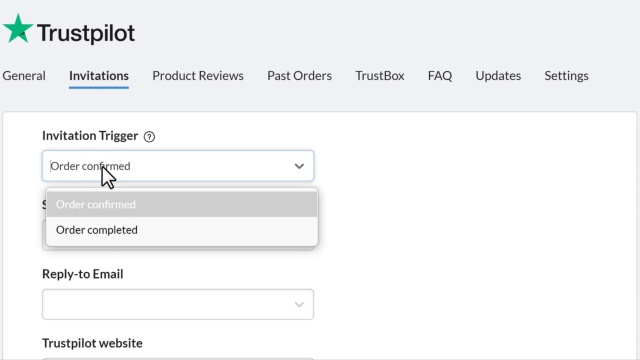
Task: Switch to the General tab
Action: (24, 76)
